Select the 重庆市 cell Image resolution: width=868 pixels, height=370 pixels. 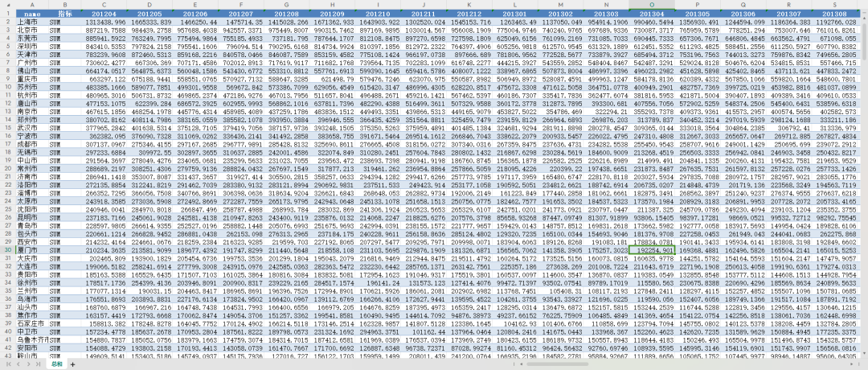click(33, 79)
